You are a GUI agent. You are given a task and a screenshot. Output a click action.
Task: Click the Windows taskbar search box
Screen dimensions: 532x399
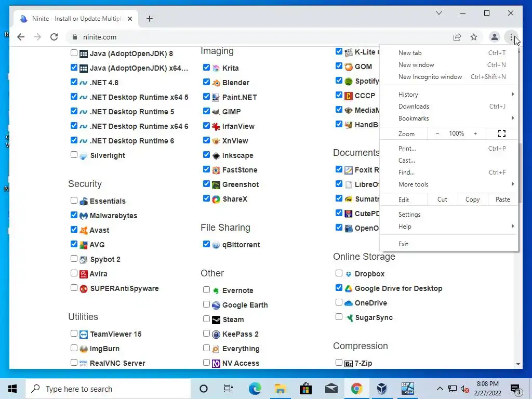pos(108,389)
